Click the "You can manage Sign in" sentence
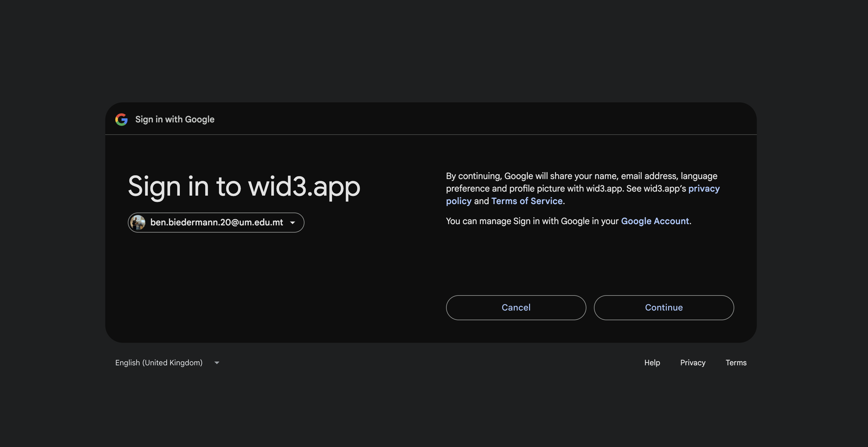The width and height of the screenshot is (868, 447). coord(533,221)
